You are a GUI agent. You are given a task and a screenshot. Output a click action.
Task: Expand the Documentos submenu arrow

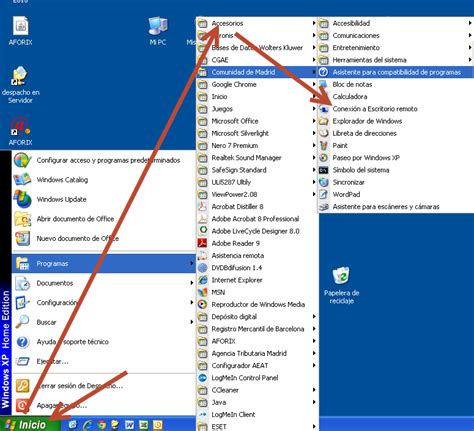[x=192, y=283]
